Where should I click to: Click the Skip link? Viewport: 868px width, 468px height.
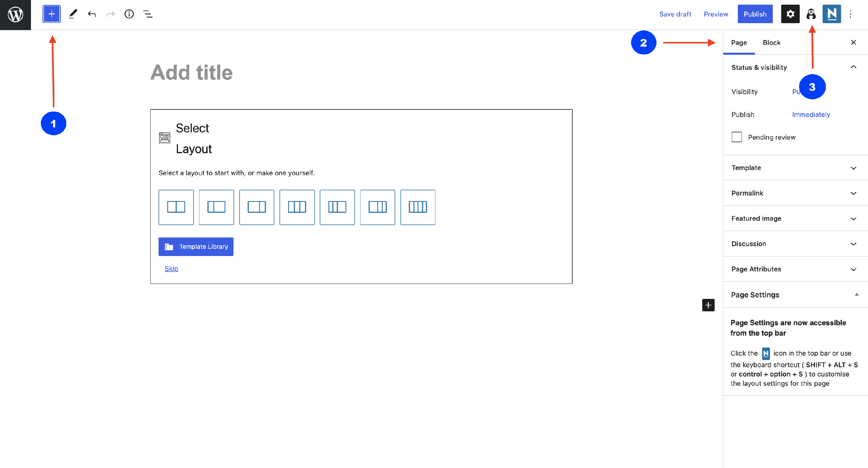click(171, 269)
